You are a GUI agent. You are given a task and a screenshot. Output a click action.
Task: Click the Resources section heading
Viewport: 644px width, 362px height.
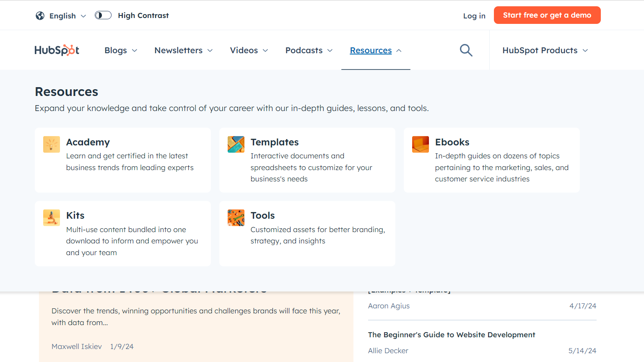67,92
